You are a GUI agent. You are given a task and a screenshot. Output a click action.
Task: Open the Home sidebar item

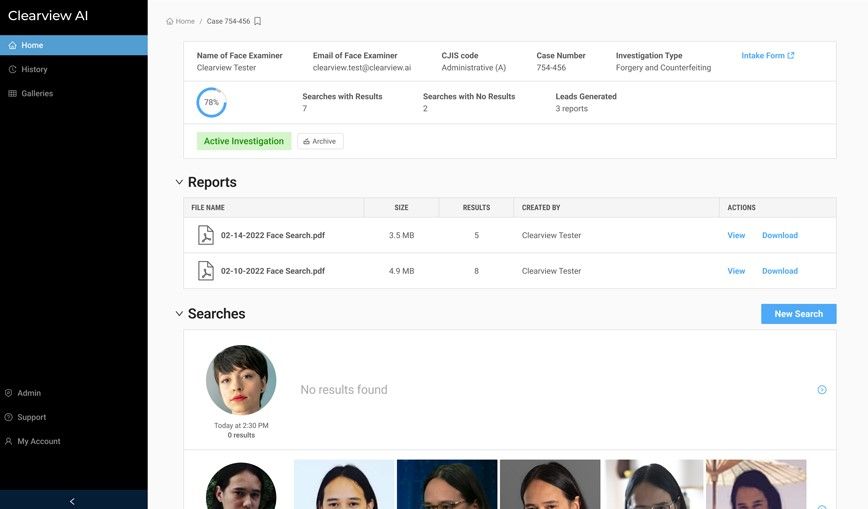click(74, 45)
